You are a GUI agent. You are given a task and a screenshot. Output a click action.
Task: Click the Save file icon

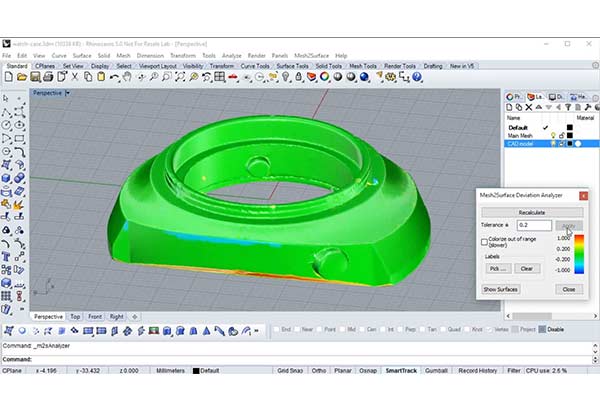coord(35,78)
